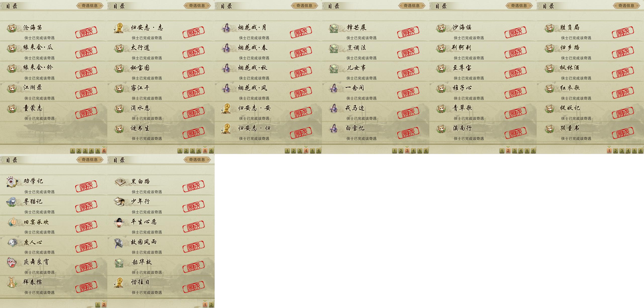Select page 3 below the 童蒙志 list
The height and width of the screenshot is (308, 644).
(x=85, y=151)
